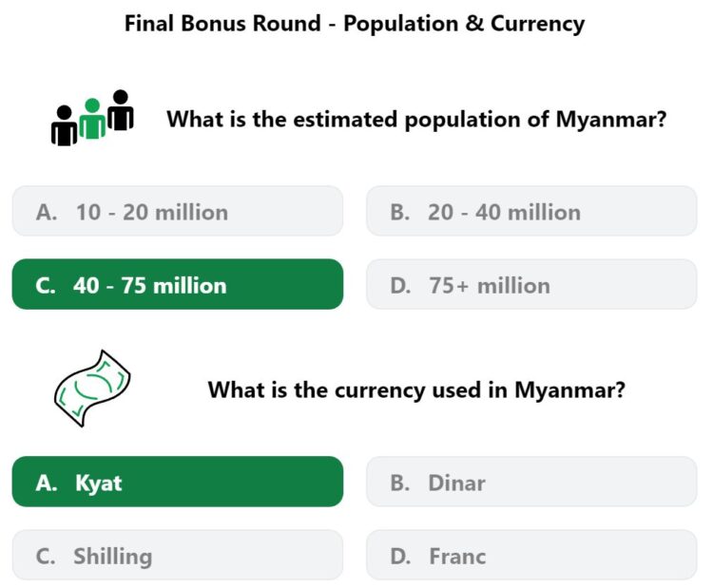Click the green person figure in the icon
The height and width of the screenshot is (588, 713).
(92, 118)
